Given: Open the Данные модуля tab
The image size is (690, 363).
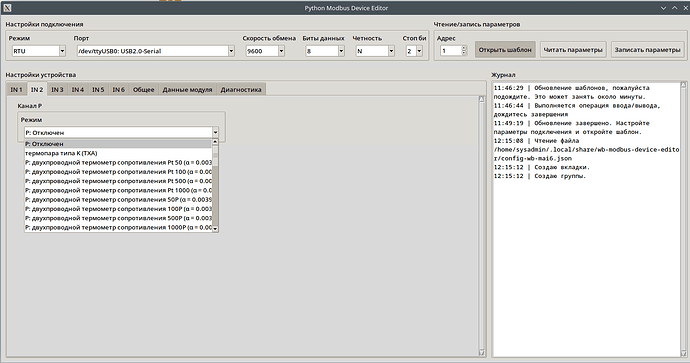Looking at the screenshot, I should (187, 89).
